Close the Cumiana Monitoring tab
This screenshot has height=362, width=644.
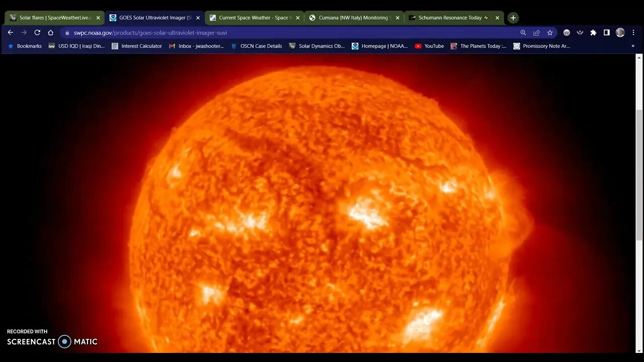(397, 18)
